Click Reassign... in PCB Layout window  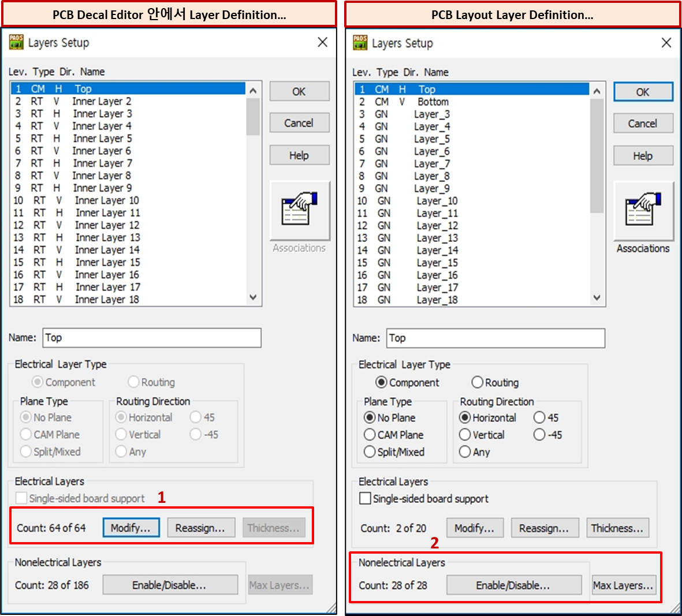545,528
